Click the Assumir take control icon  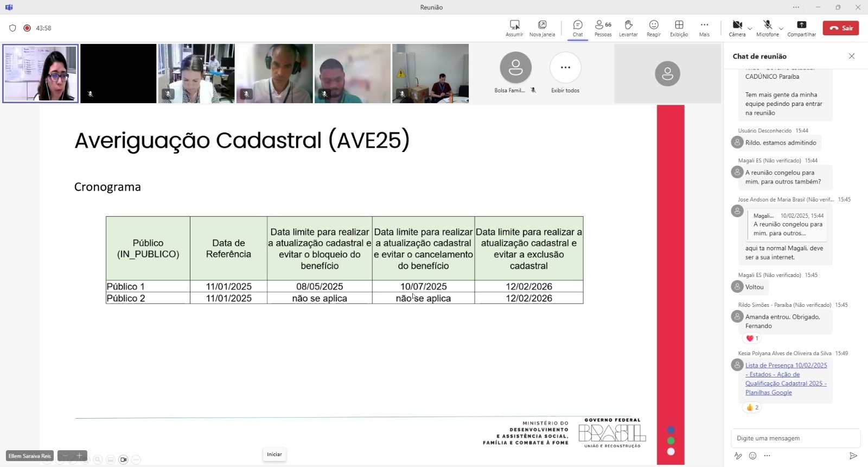(x=514, y=25)
